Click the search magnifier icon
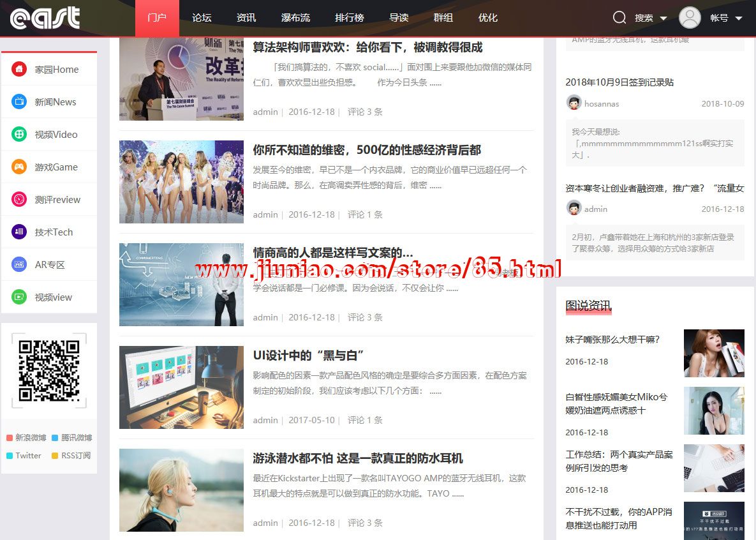 (619, 18)
